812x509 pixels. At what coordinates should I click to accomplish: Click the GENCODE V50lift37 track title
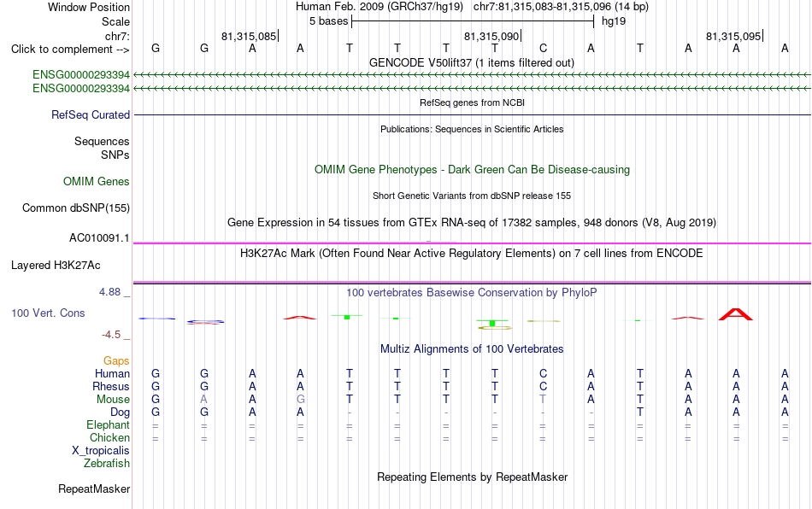472,62
